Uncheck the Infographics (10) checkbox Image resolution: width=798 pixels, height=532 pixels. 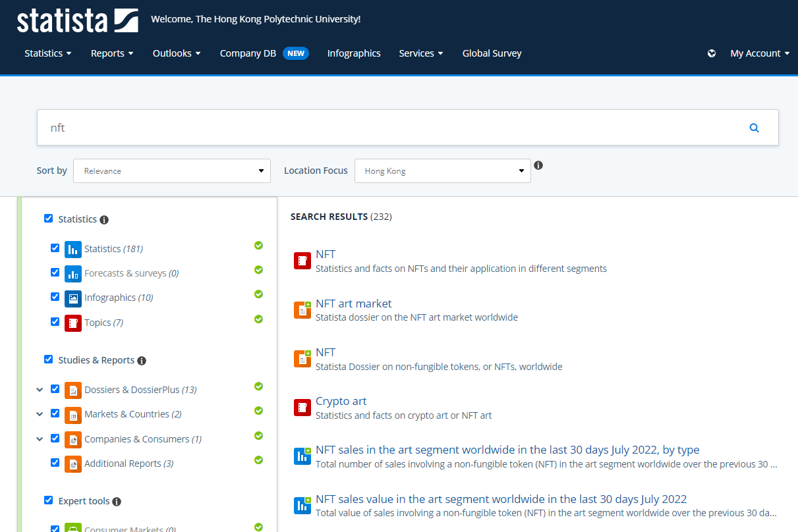pyautogui.click(x=55, y=297)
